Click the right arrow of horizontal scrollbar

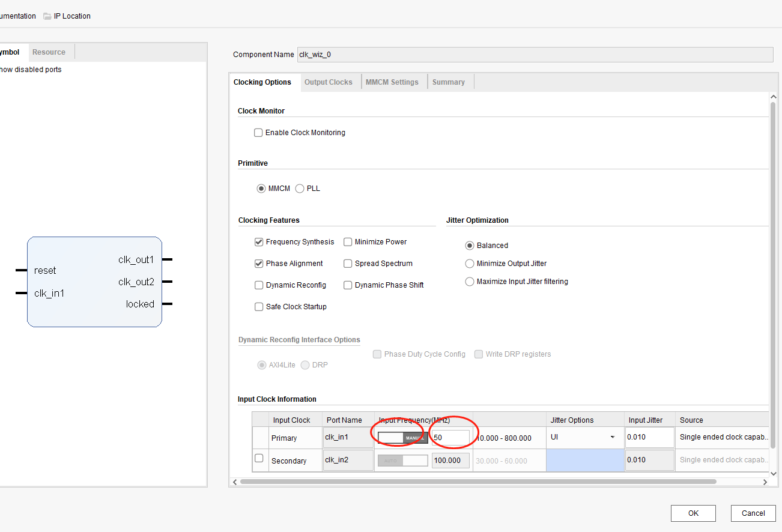click(x=765, y=482)
